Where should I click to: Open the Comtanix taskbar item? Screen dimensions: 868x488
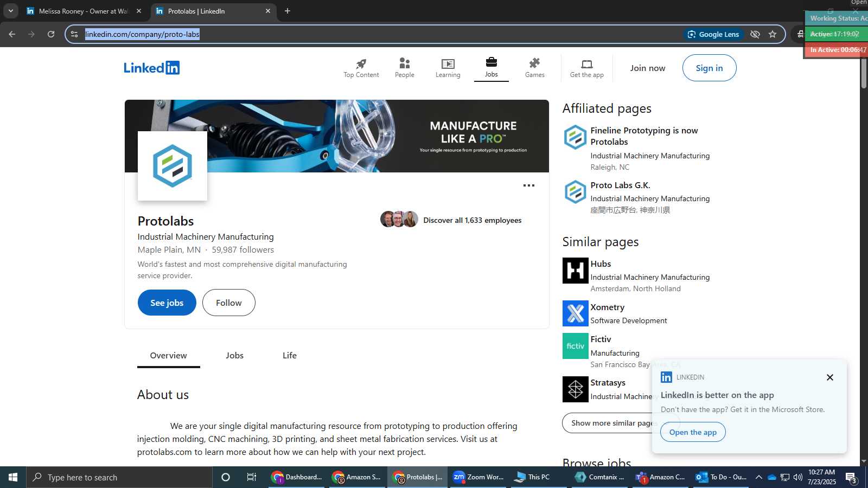[600, 477]
